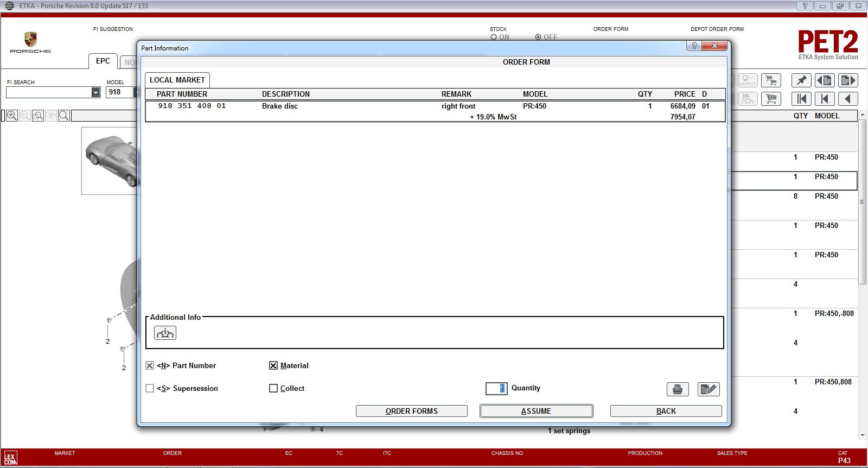Click the DEPOT icon button
This screenshot has width=868, height=468.
click(748, 80)
